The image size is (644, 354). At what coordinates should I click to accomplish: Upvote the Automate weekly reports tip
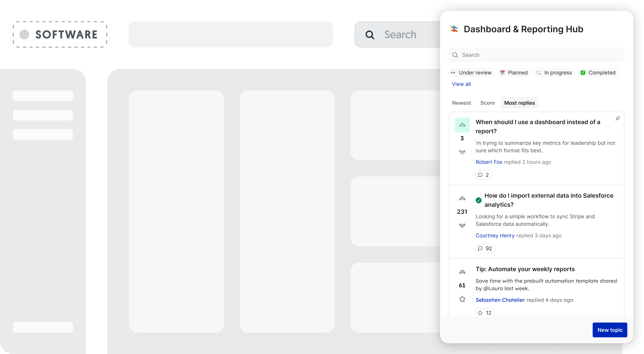point(462,272)
